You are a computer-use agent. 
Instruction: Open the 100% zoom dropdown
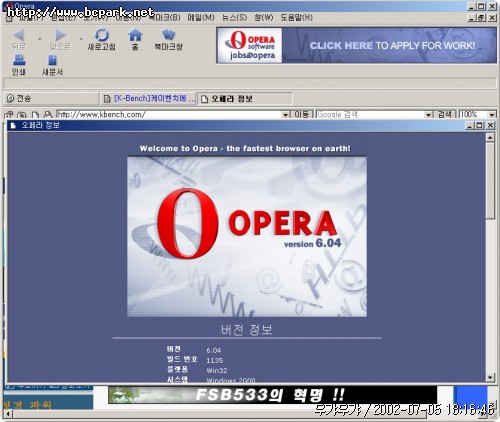tap(492, 115)
